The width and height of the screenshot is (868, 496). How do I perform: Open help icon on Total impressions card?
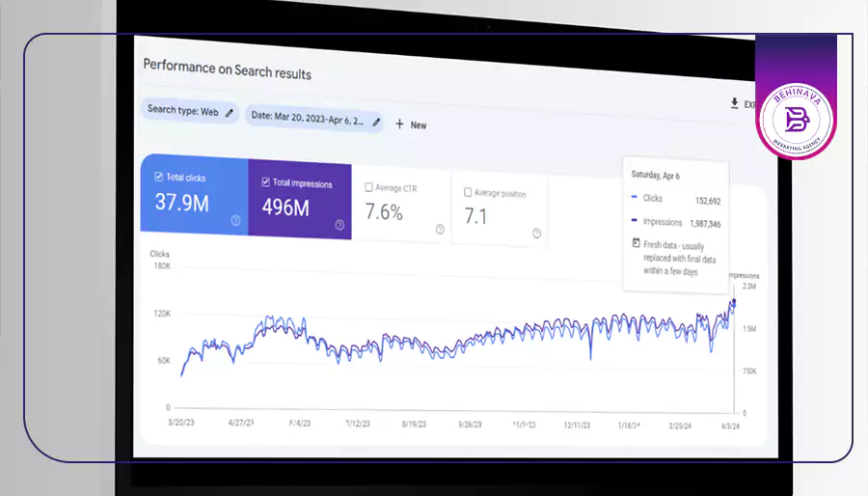tap(339, 225)
